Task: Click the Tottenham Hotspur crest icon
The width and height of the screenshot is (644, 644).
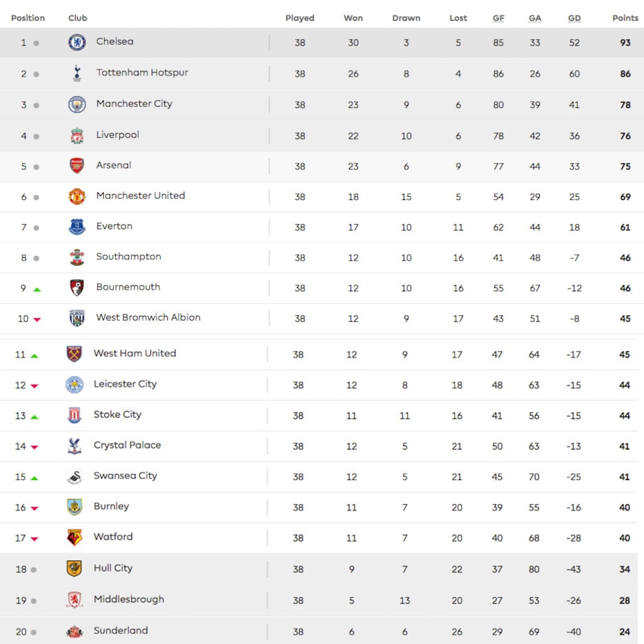Action: click(77, 73)
